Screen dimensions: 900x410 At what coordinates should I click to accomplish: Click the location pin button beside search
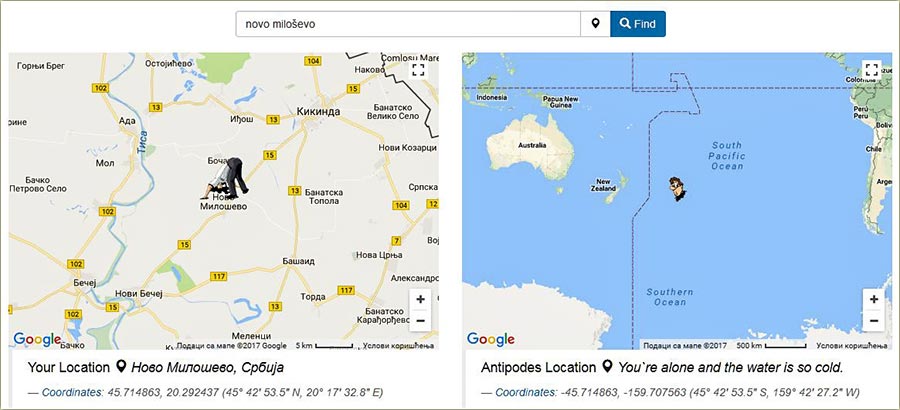pos(595,24)
